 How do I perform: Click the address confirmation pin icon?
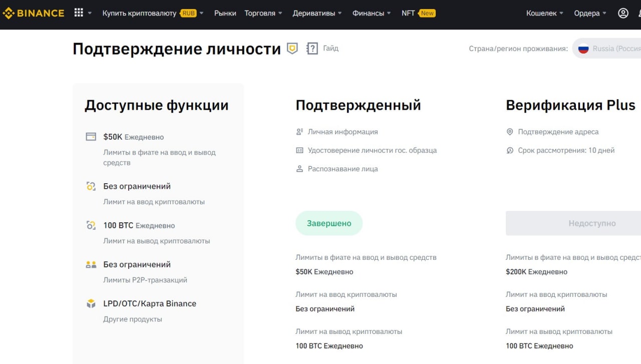[x=510, y=132]
